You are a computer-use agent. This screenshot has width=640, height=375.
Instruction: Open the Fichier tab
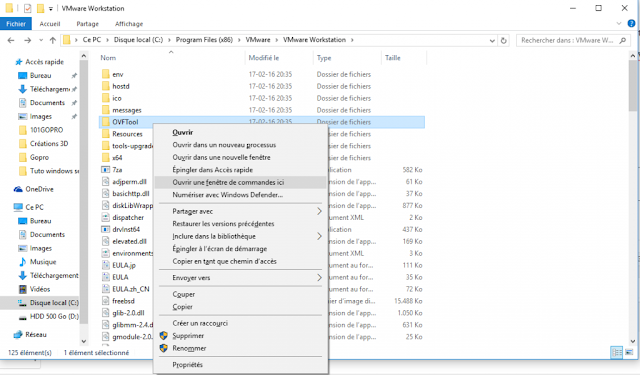click(x=16, y=24)
